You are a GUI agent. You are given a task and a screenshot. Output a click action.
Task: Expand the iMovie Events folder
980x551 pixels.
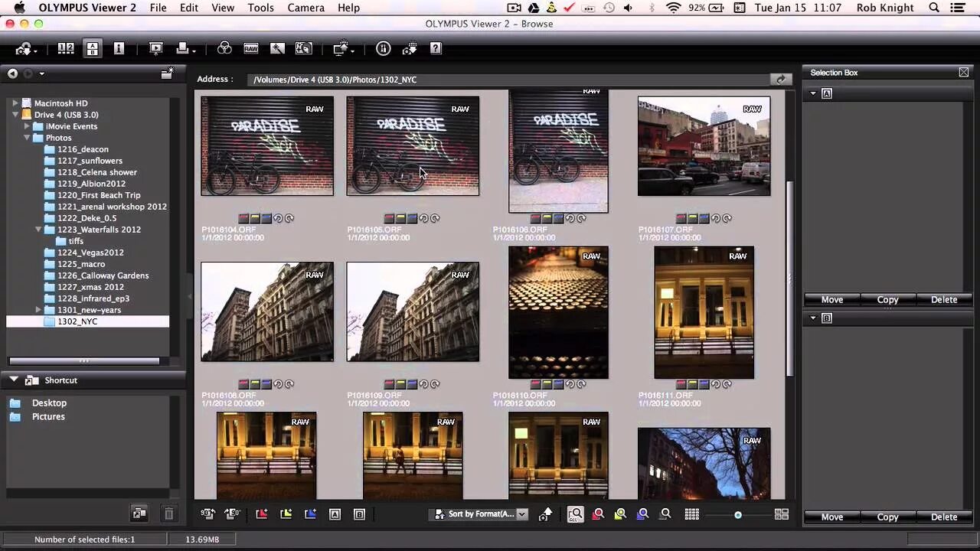tap(27, 126)
